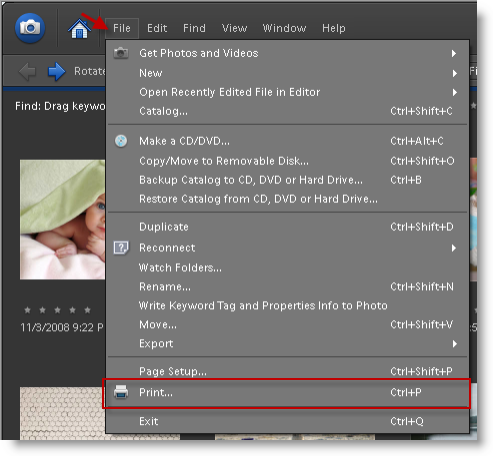Choose Move... from the File menu
The height and width of the screenshot is (456, 493).
tap(287, 325)
